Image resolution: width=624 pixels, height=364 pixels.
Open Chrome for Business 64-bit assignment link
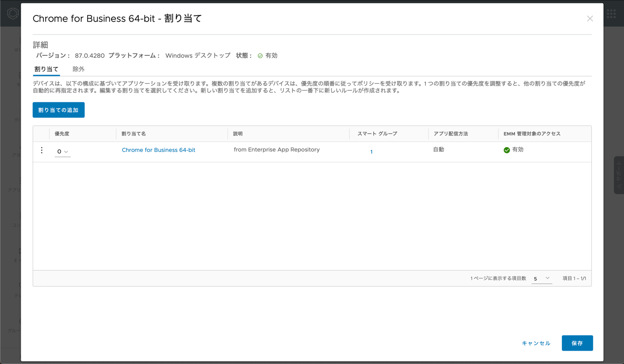click(158, 150)
